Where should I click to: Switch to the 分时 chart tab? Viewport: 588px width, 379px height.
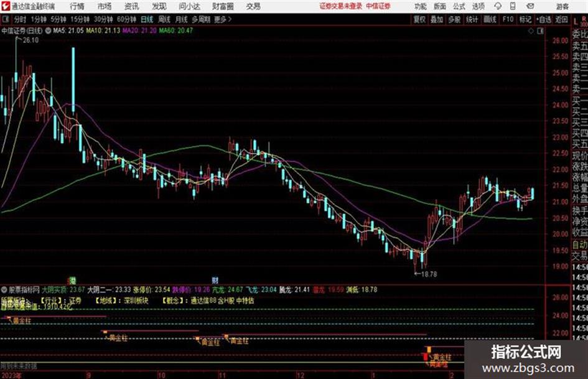21,19
